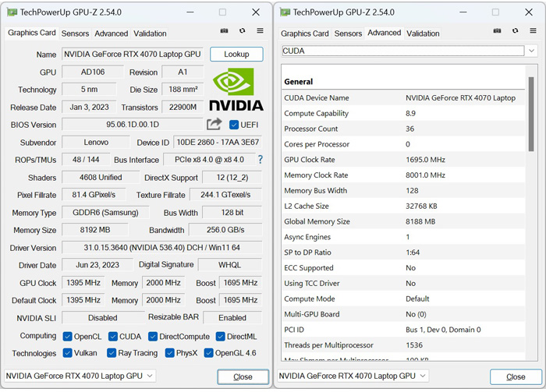Select the Compute Mode Default row

[404, 298]
